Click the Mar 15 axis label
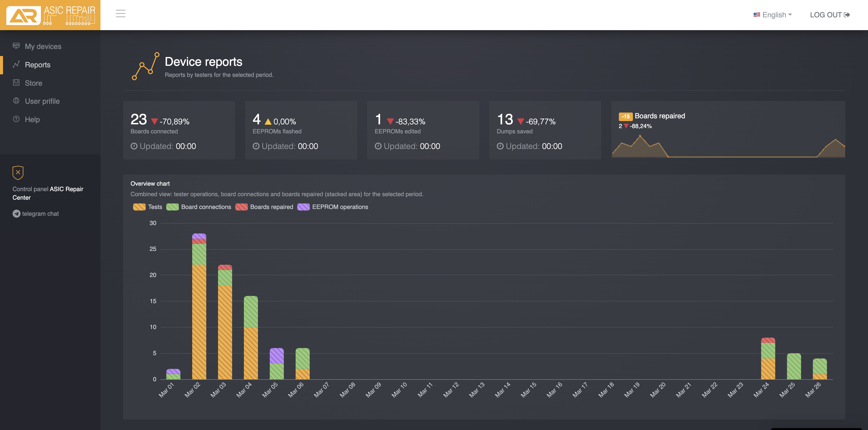The width and height of the screenshot is (868, 430). 528,390
